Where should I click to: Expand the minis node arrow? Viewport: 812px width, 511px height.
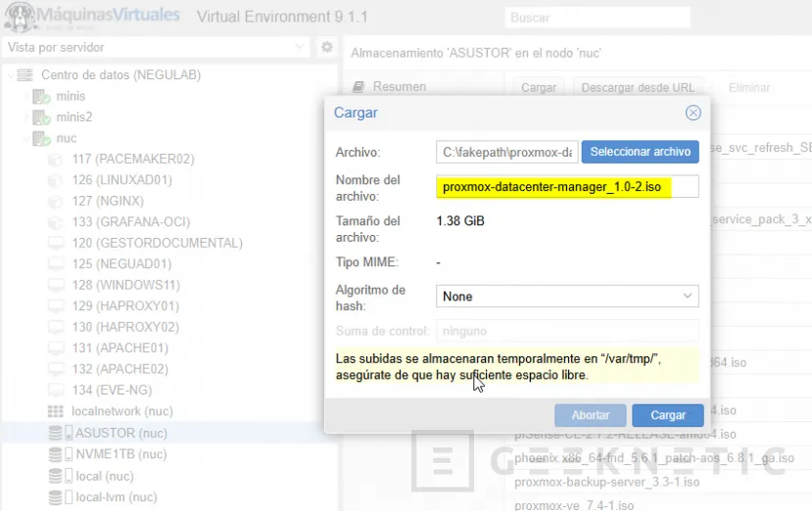(x=25, y=96)
